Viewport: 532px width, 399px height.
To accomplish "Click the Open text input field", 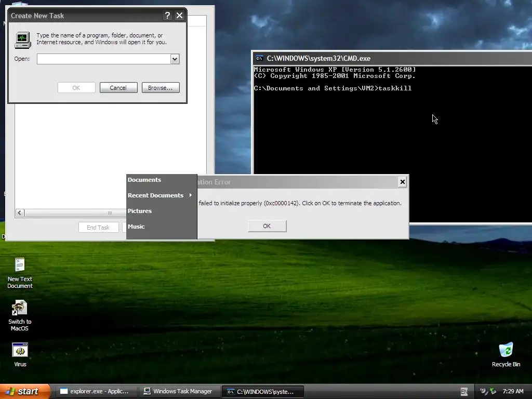I will click(x=104, y=59).
